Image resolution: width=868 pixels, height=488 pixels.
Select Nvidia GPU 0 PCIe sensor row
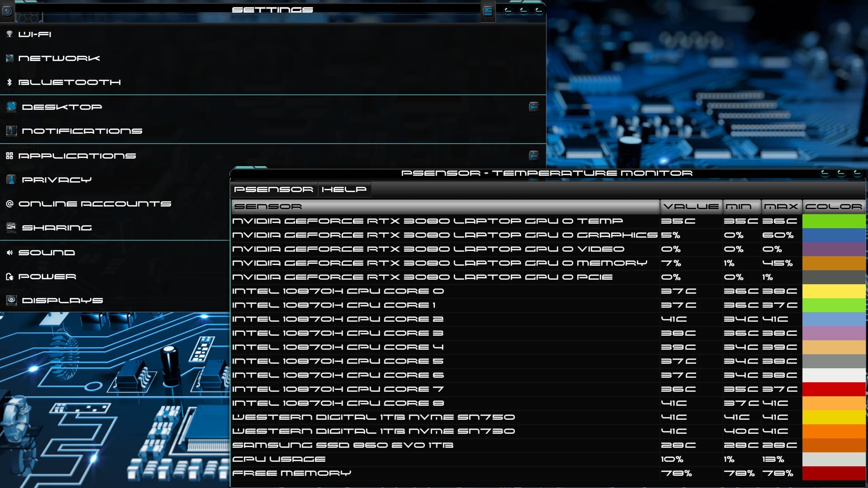(x=548, y=277)
